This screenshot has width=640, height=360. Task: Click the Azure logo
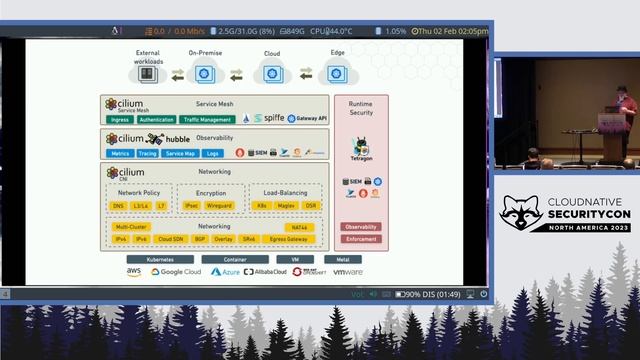(x=225, y=272)
